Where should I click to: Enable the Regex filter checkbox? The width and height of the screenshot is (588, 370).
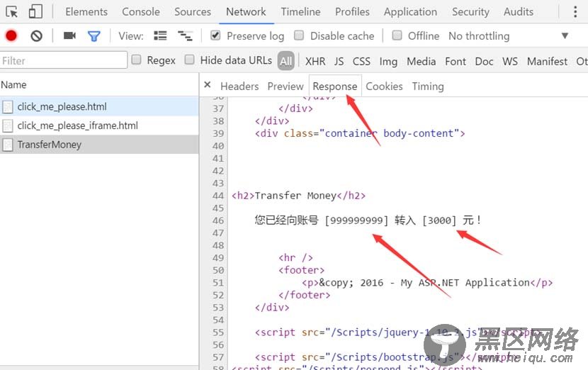coord(137,60)
